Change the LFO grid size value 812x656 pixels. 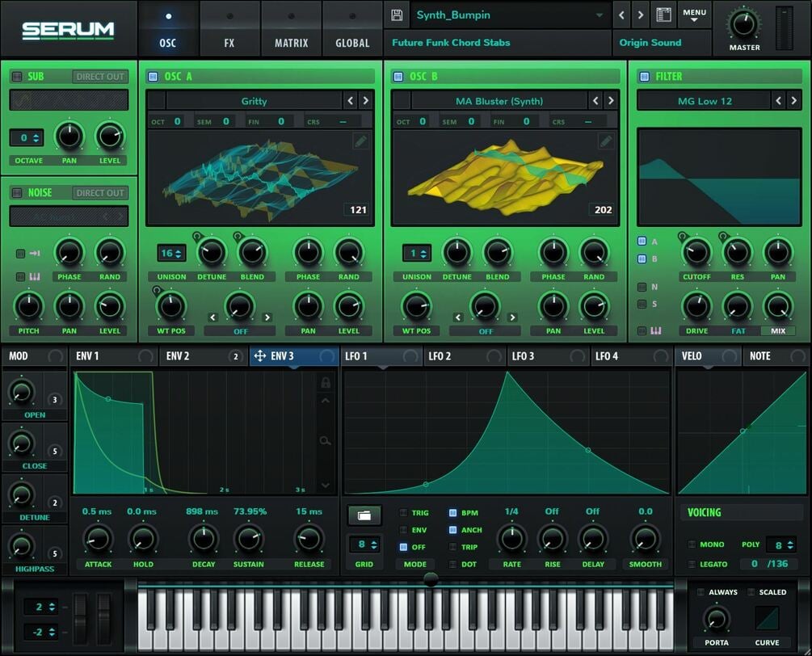(x=366, y=545)
